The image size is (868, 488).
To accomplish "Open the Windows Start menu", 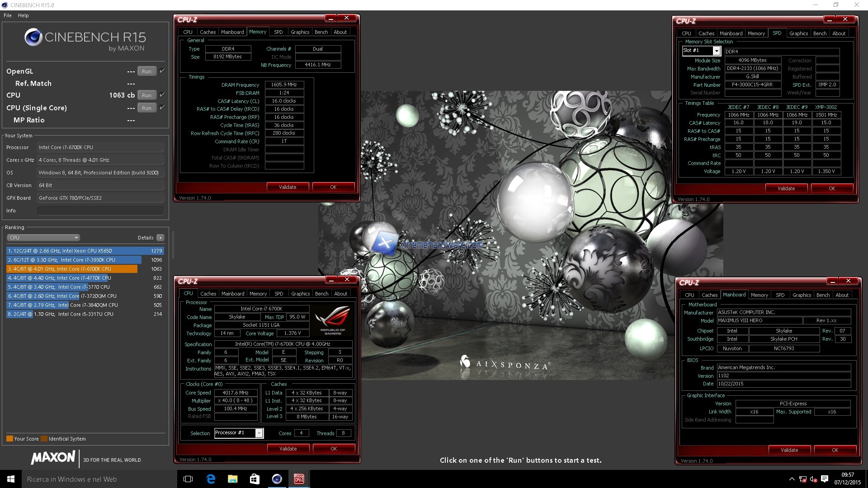I will (11, 479).
